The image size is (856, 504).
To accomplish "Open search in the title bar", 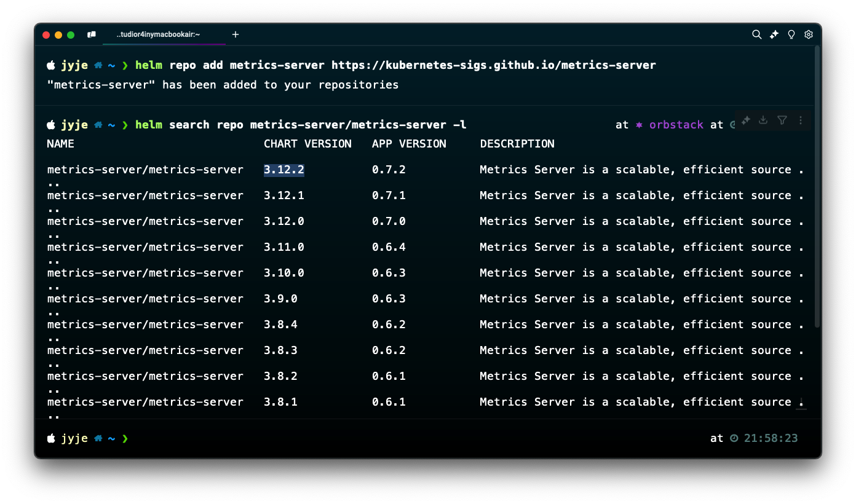I will (757, 35).
